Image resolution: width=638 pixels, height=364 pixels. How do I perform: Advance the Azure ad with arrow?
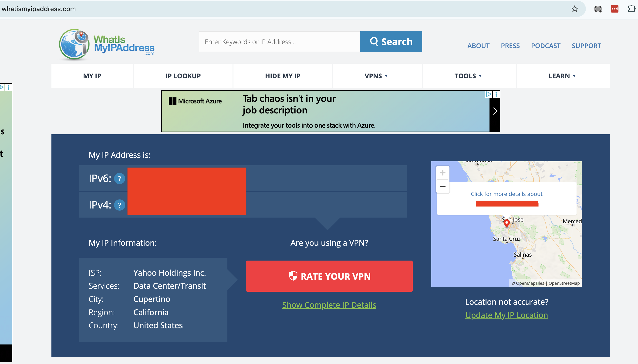[x=495, y=111]
